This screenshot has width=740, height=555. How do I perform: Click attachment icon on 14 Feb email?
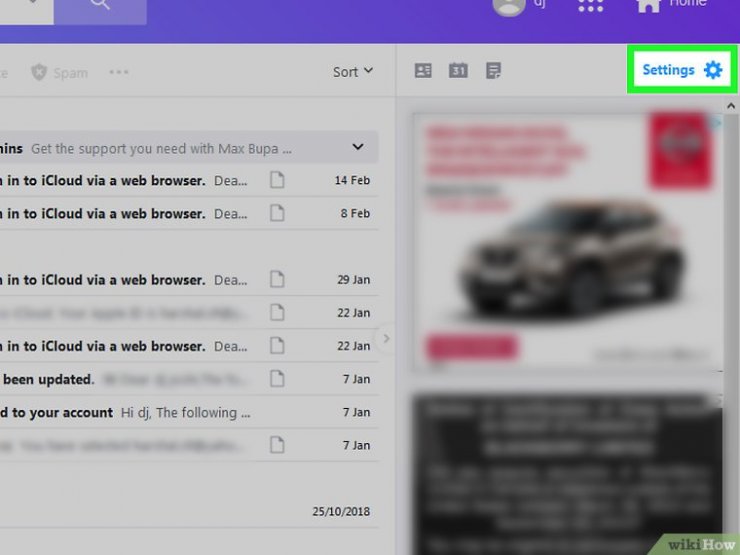(x=277, y=180)
